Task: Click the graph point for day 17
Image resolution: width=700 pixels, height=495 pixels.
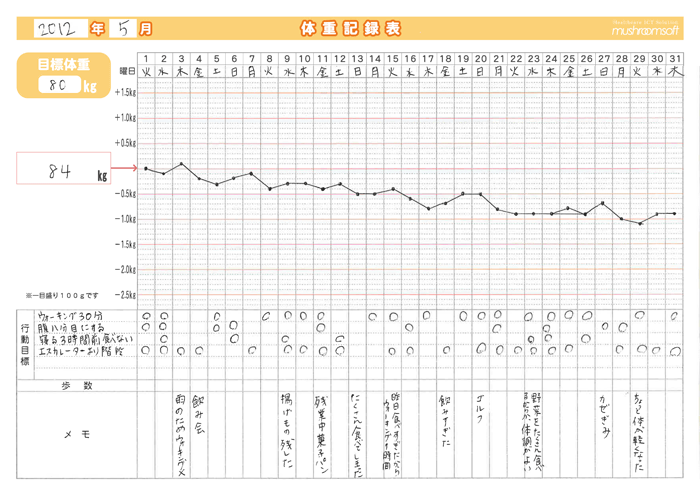Action: [x=429, y=208]
